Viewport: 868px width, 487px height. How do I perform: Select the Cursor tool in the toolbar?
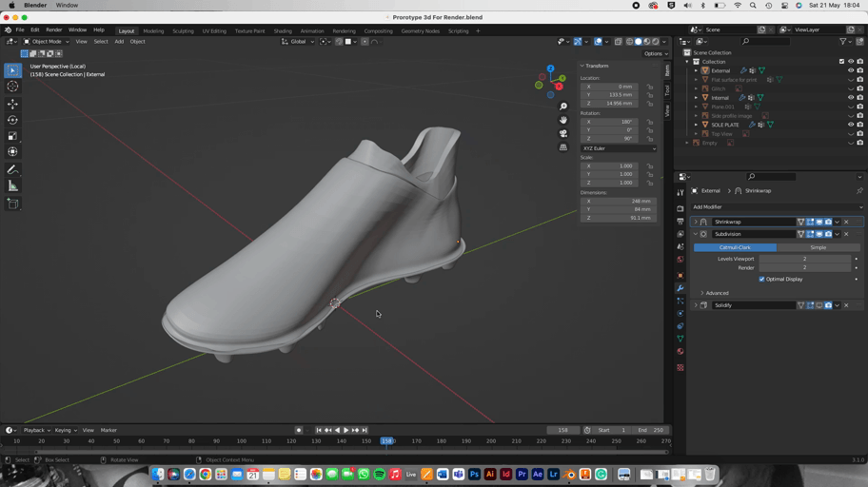(12, 87)
